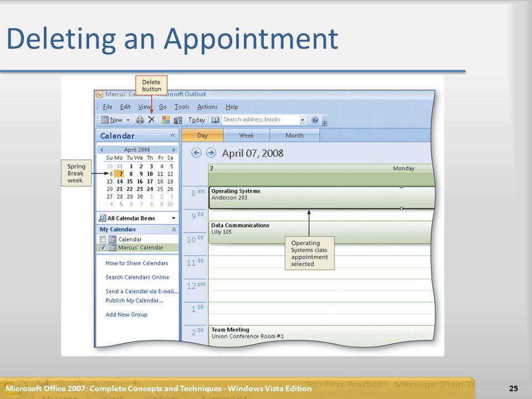Click in the Search address books field
This screenshot has height=399, width=532.
260,120
